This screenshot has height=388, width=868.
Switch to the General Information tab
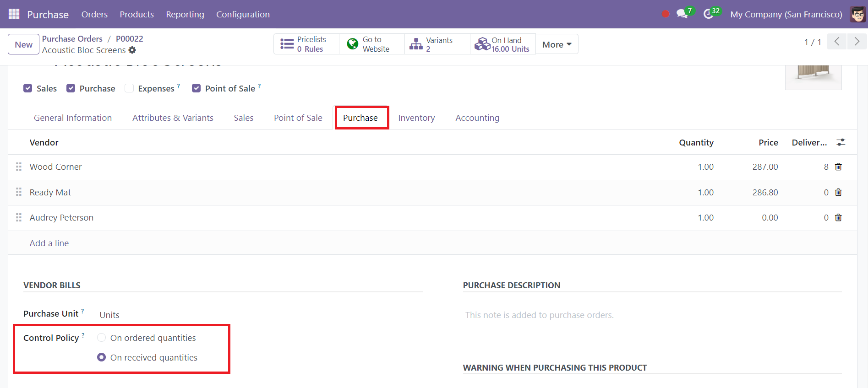tap(73, 118)
